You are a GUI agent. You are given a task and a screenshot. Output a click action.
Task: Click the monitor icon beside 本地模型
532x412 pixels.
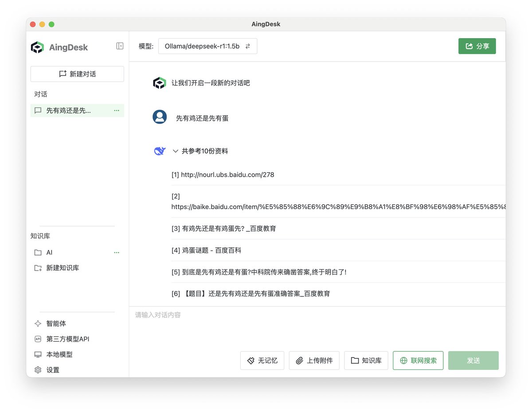[x=38, y=355]
